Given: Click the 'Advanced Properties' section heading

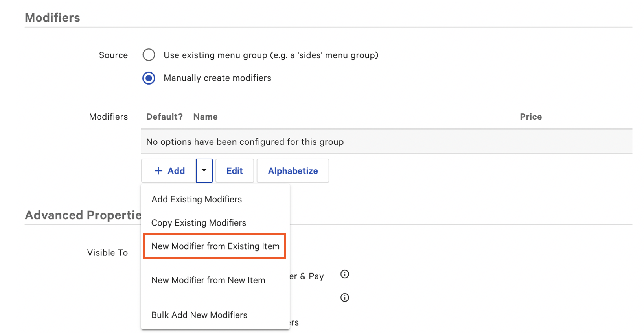Looking at the screenshot, I should (83, 215).
